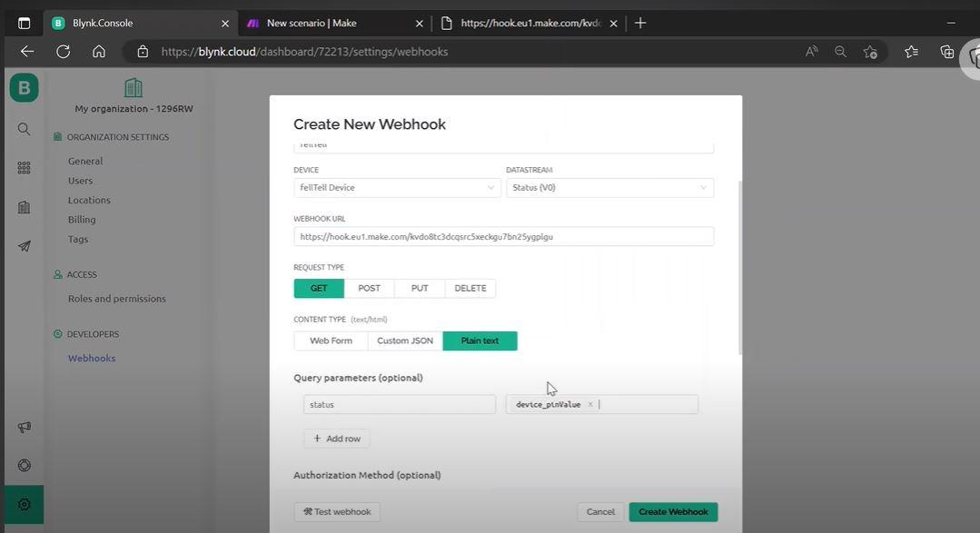Screen dimensions: 980x533
Task: Close the New scenario Make tab
Action: 420,23
